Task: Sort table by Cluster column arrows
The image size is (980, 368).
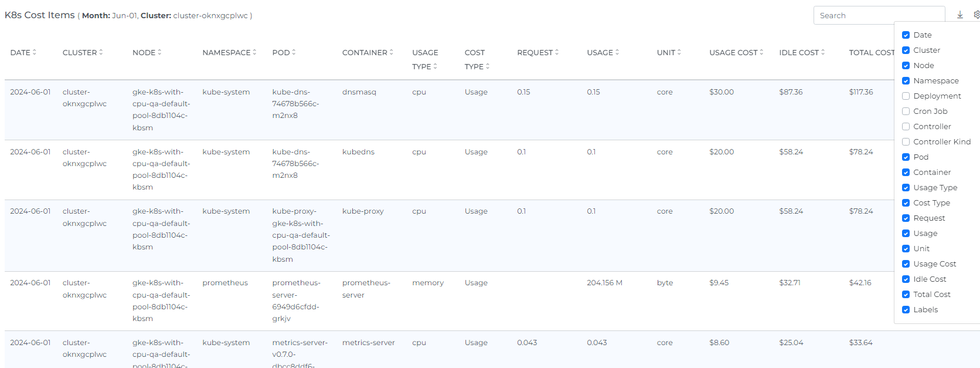Action: 101,52
